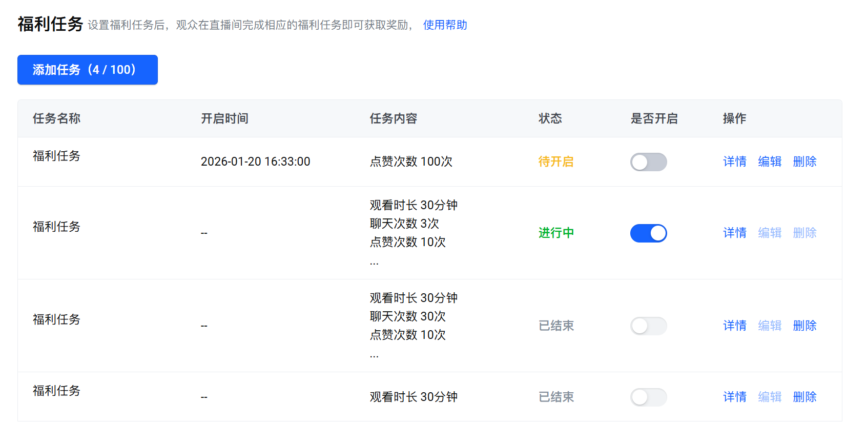The height and width of the screenshot is (443, 868).
Task: Open 详情 for the 聊天次数 30次 task
Action: [x=734, y=326]
